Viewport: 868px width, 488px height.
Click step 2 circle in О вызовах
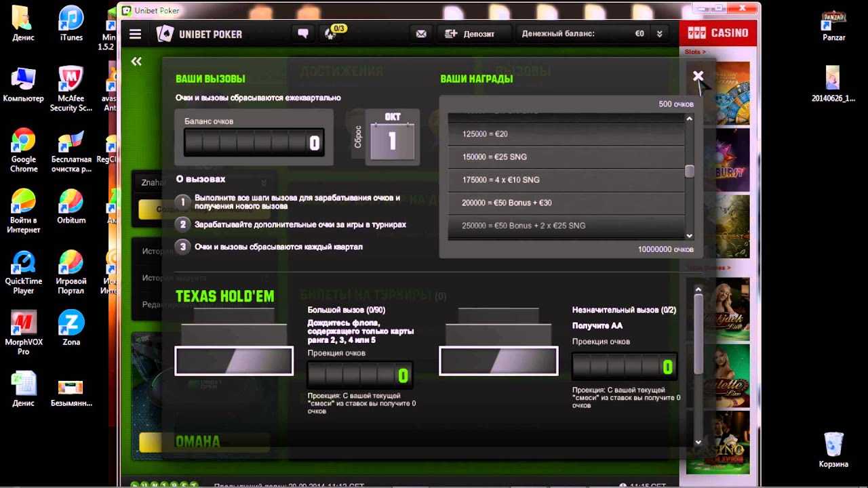(182, 224)
